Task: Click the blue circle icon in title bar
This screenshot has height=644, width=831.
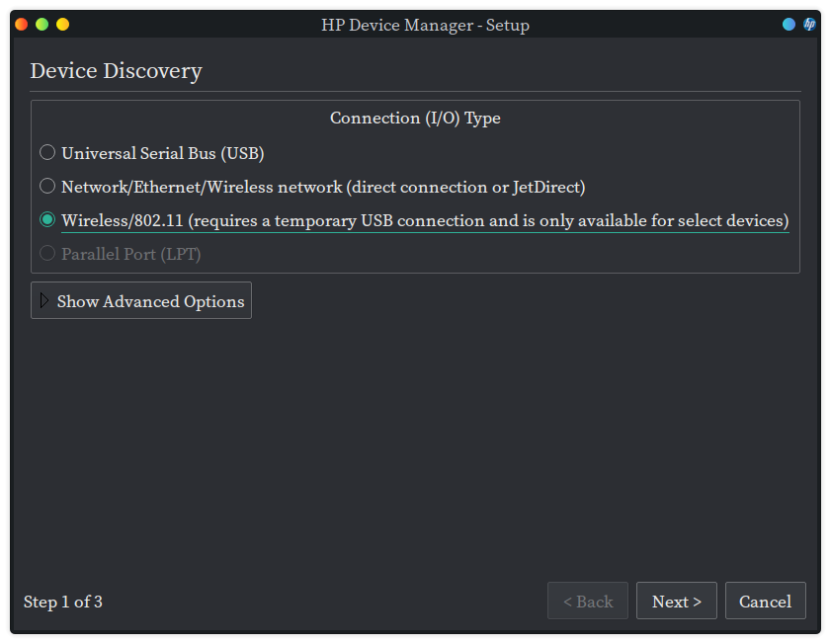Action: [789, 25]
